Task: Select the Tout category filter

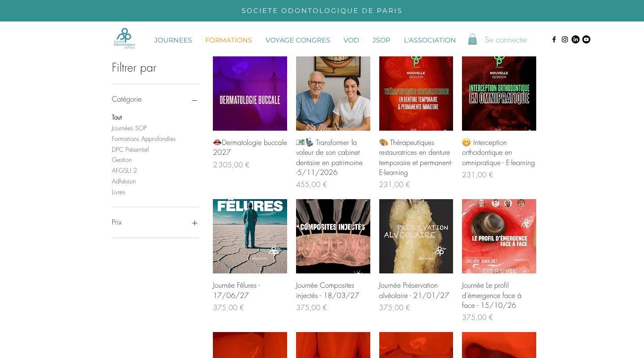Action: point(117,117)
